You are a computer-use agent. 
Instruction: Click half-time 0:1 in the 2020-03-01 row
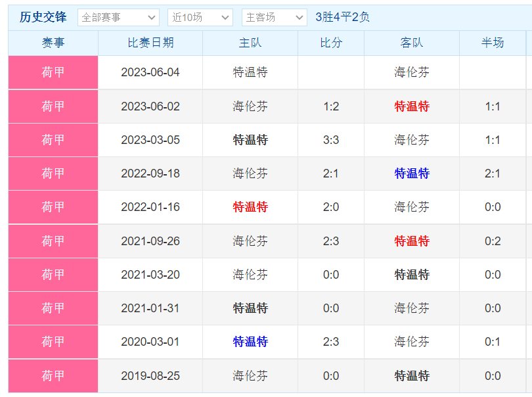[493, 342]
